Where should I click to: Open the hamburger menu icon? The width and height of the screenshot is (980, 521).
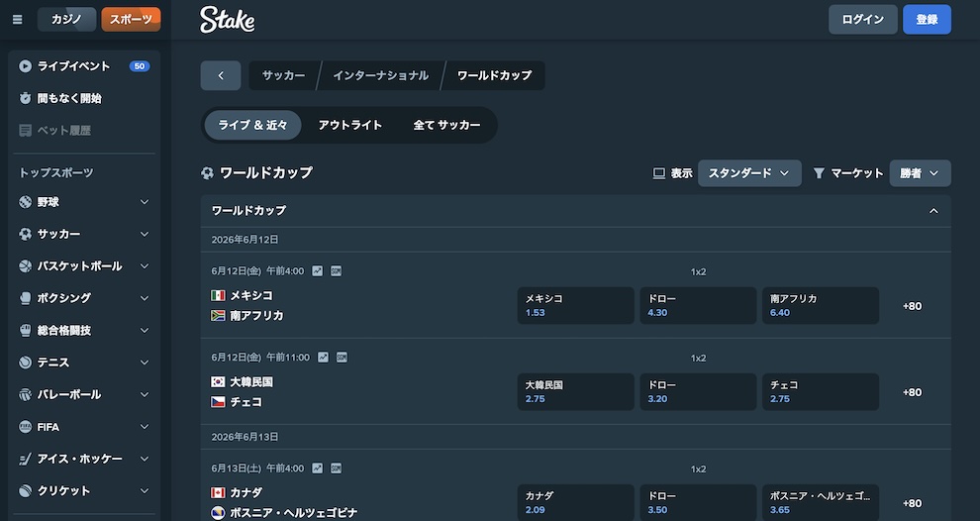coord(18,20)
